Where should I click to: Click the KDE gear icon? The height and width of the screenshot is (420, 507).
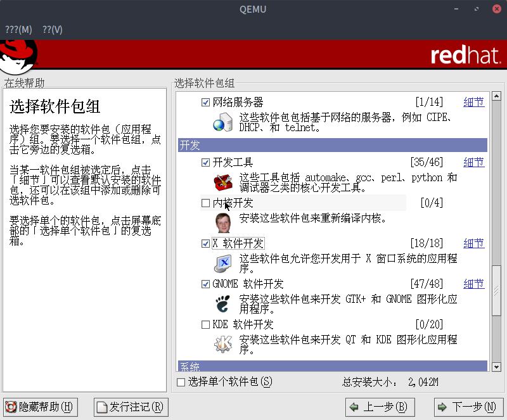point(223,344)
